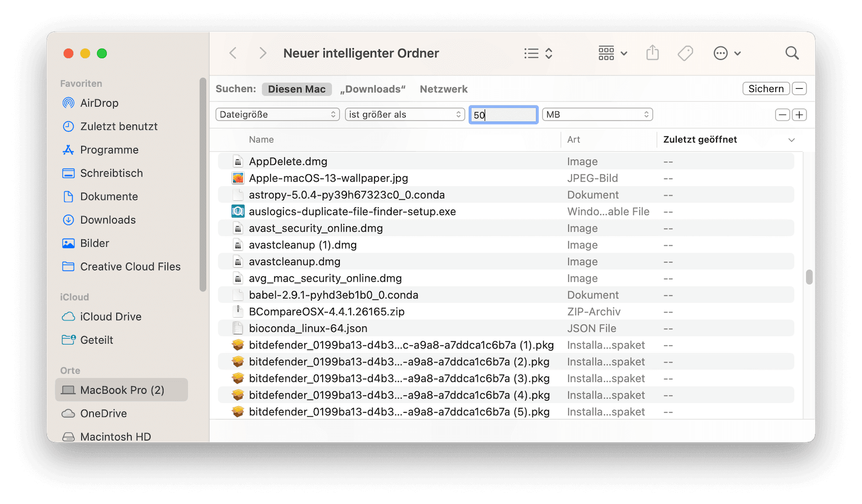This screenshot has height=504, width=862.
Task: Click the Share icon in the toolbar
Action: click(x=652, y=53)
